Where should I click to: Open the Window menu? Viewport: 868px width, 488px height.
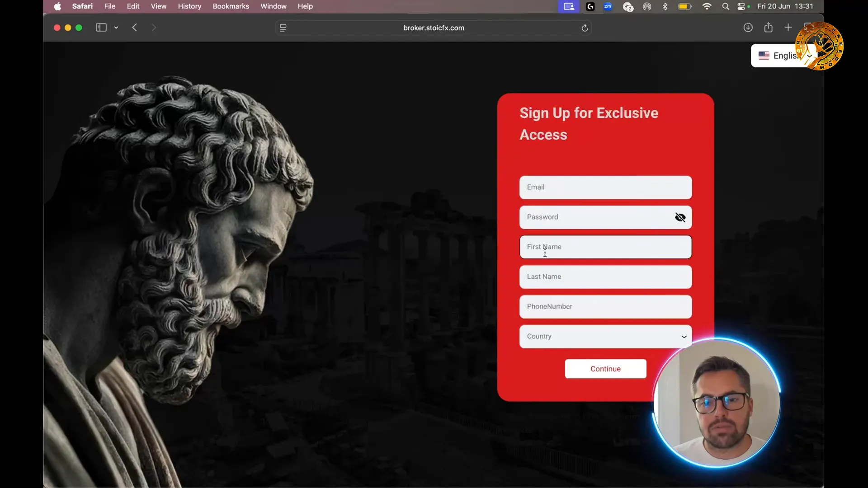[x=274, y=6]
